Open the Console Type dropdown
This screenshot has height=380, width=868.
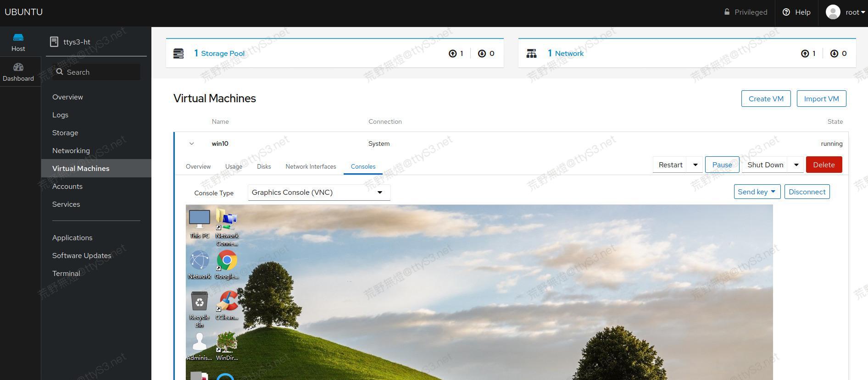tap(319, 193)
